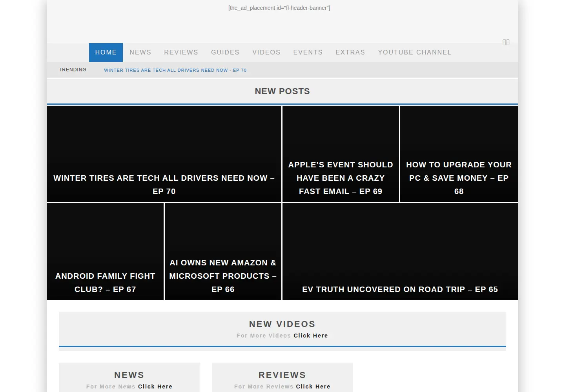The width and height of the screenshot is (565, 392).
Task: Click the News section heading
Action: coord(129,375)
